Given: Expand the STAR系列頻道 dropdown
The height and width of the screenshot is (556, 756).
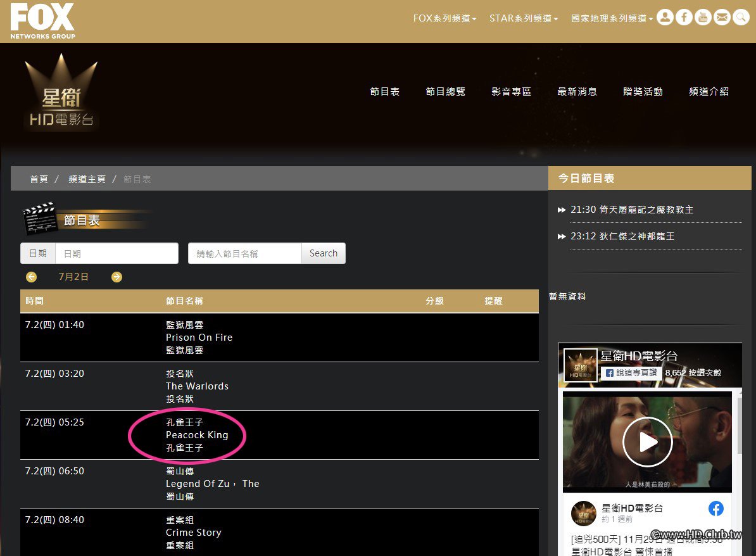Looking at the screenshot, I should pyautogui.click(x=524, y=18).
